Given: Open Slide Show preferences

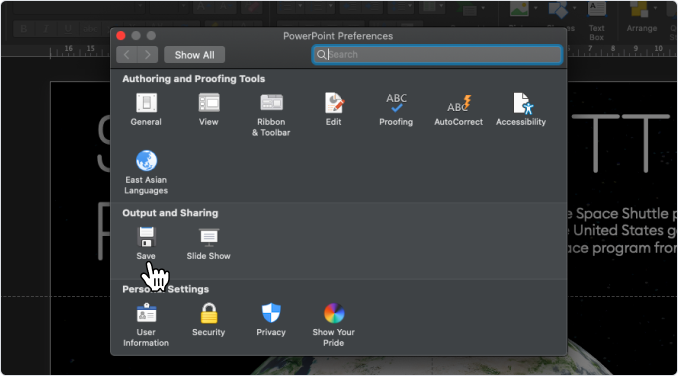Looking at the screenshot, I should tap(208, 243).
